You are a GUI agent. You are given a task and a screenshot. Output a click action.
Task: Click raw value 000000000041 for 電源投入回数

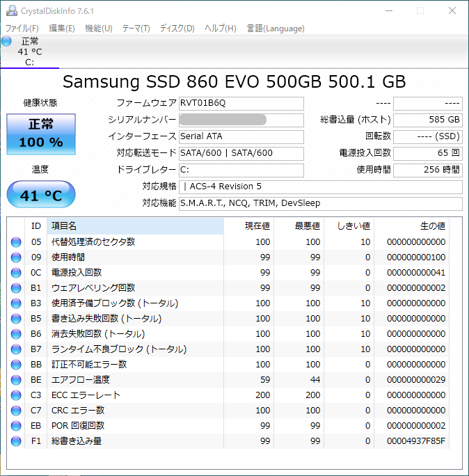(x=416, y=273)
